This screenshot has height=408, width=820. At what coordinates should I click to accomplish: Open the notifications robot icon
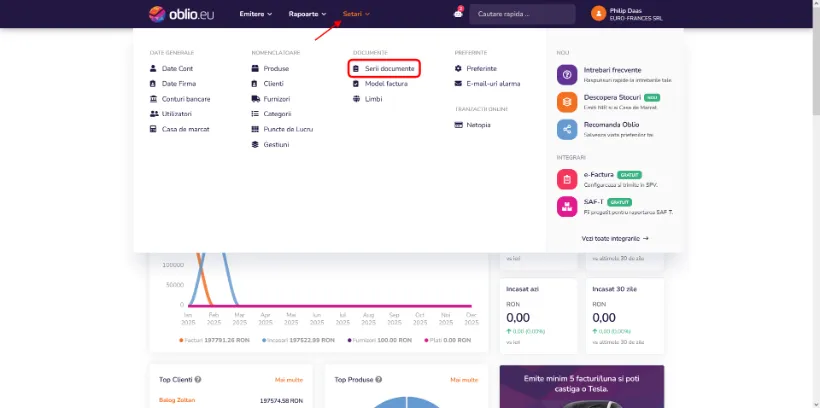point(458,14)
